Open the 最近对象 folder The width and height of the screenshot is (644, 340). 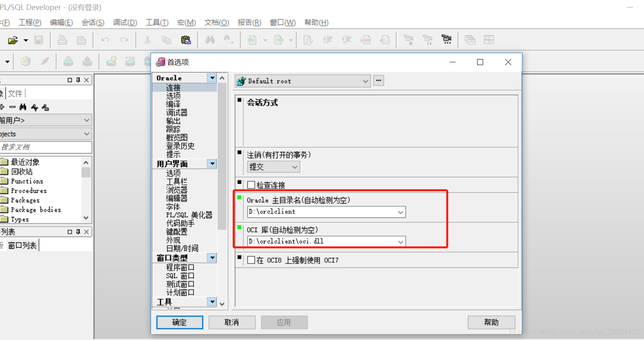point(25,162)
